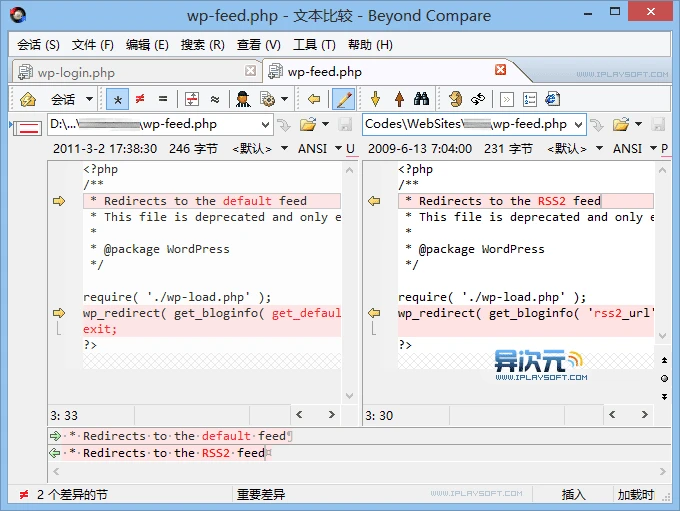Open the 工具 (T) menu
680x511 pixels.
314,45
